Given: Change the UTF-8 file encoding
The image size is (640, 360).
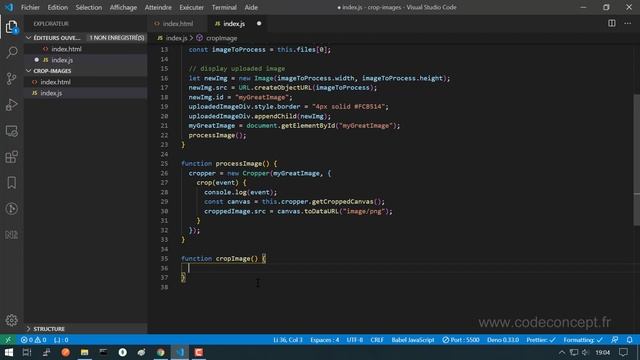Looking at the screenshot, I should coord(355,340).
